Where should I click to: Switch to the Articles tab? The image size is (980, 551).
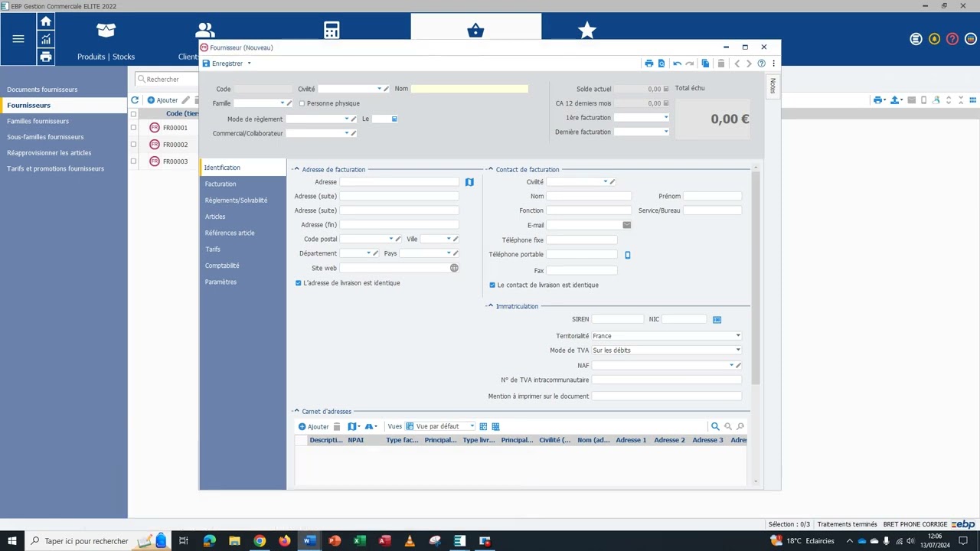tap(215, 217)
